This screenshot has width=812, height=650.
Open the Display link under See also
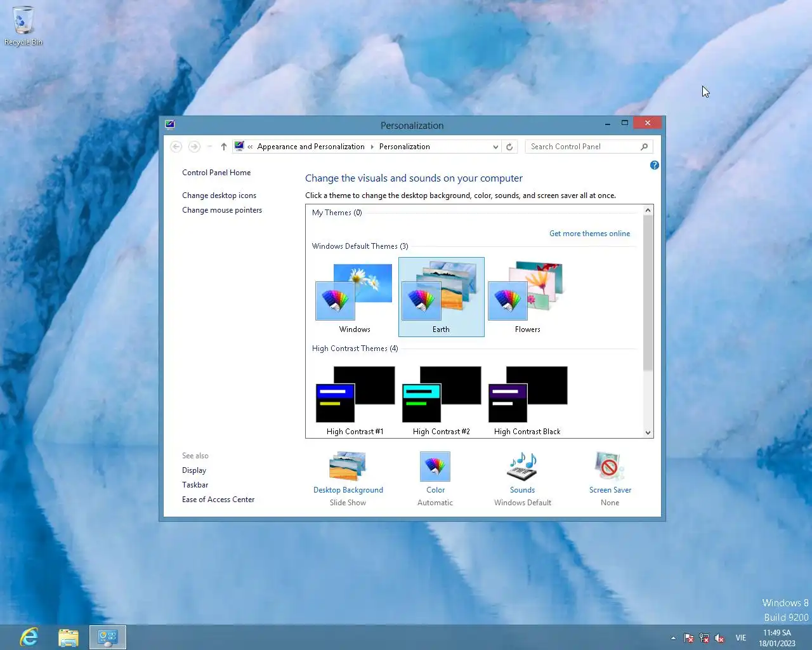pyautogui.click(x=194, y=470)
